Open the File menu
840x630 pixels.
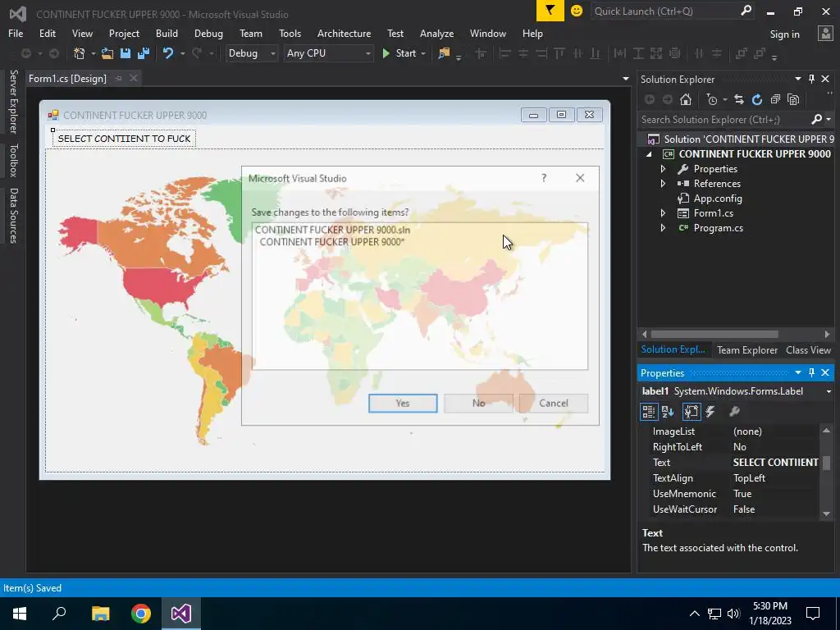pos(16,33)
